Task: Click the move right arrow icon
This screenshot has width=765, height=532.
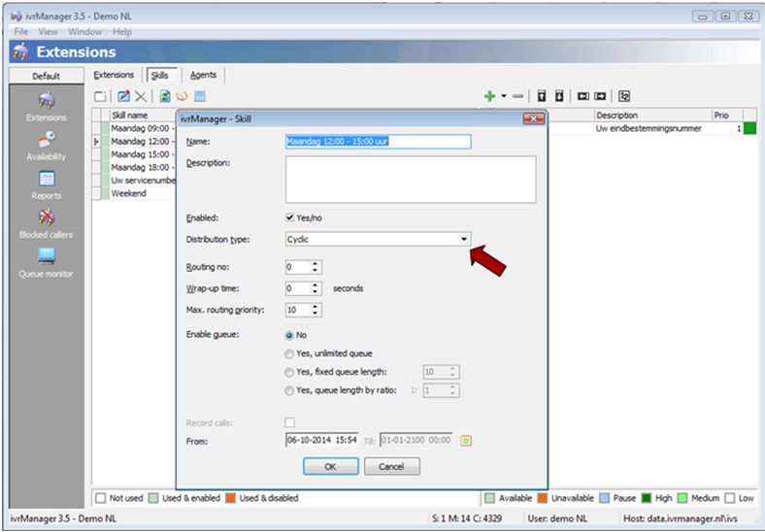Action: click(x=600, y=96)
